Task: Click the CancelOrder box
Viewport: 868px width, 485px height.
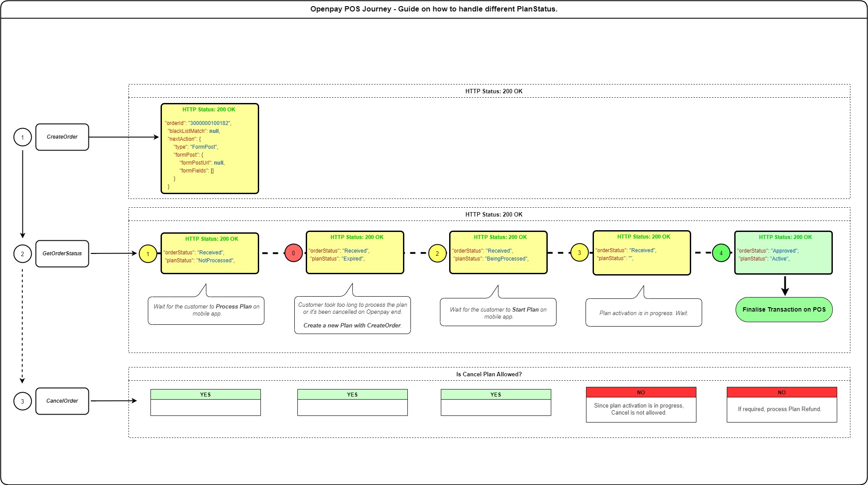Action: tap(62, 401)
